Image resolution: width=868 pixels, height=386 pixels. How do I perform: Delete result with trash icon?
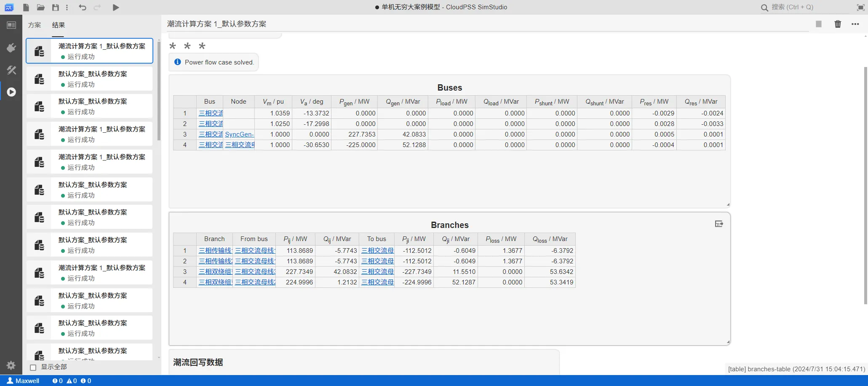pyautogui.click(x=838, y=24)
